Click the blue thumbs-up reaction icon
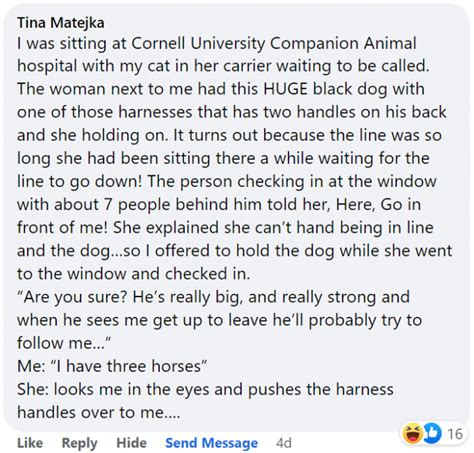The width and height of the screenshot is (474, 453). pyautogui.click(x=432, y=433)
